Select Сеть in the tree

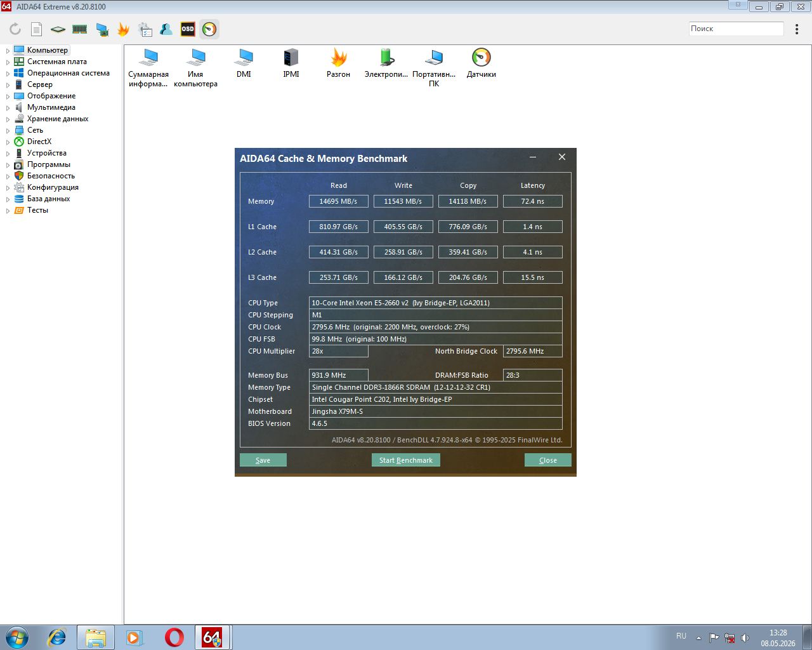point(36,130)
